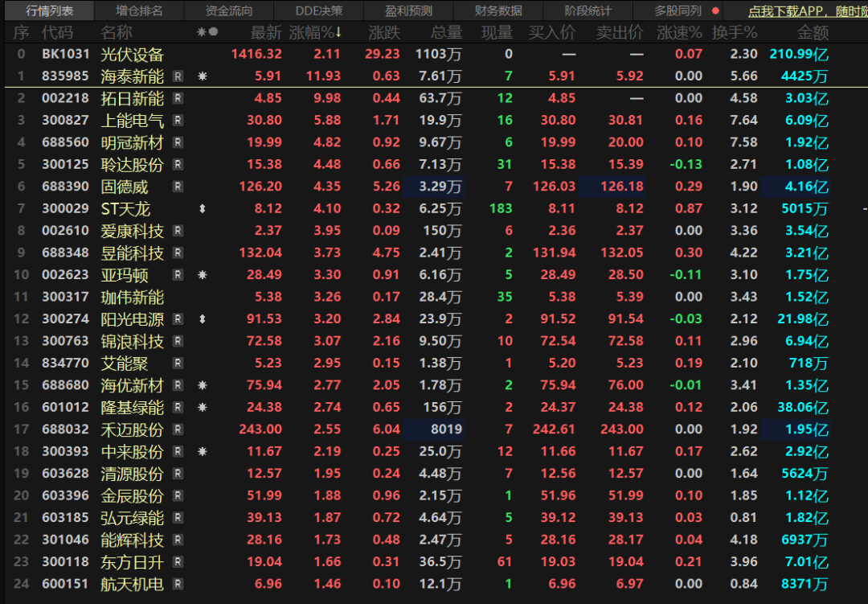
Task: Click the asterisk icon on 海优新材 row
Action: click(x=202, y=385)
